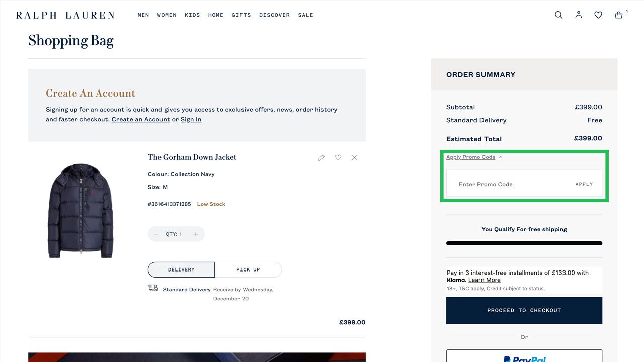This screenshot has height=362, width=644.
Task: Select the Pick Up option
Action: (248, 269)
